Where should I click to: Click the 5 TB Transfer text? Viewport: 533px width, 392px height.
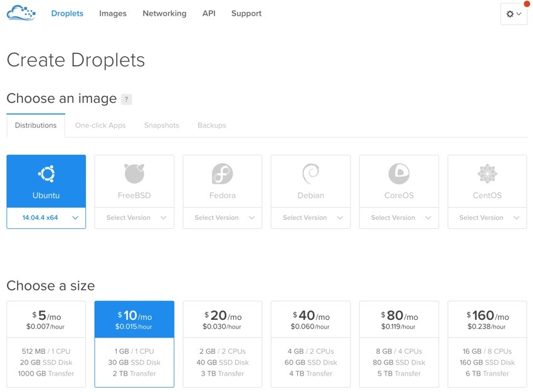[399, 374]
